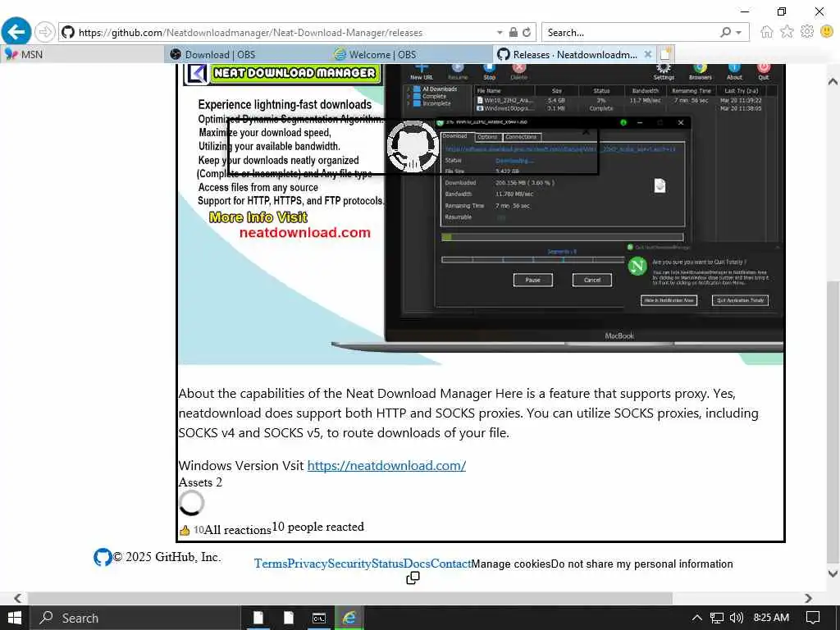Open the Docs footer link

pyautogui.click(x=417, y=564)
